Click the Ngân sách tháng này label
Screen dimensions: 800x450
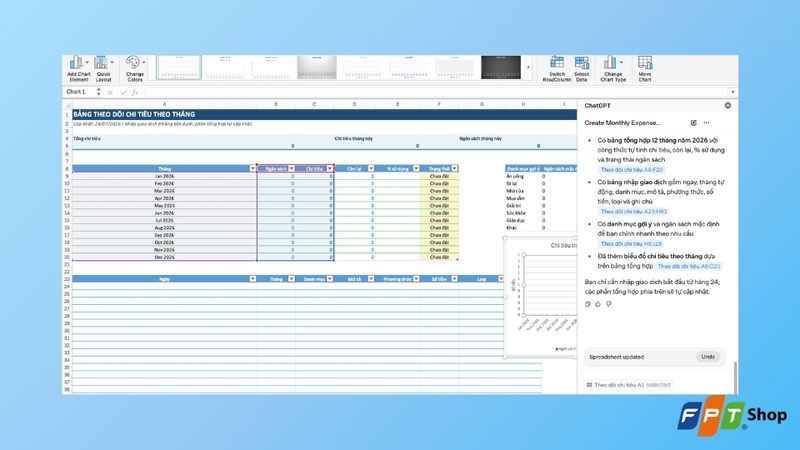tap(481, 138)
